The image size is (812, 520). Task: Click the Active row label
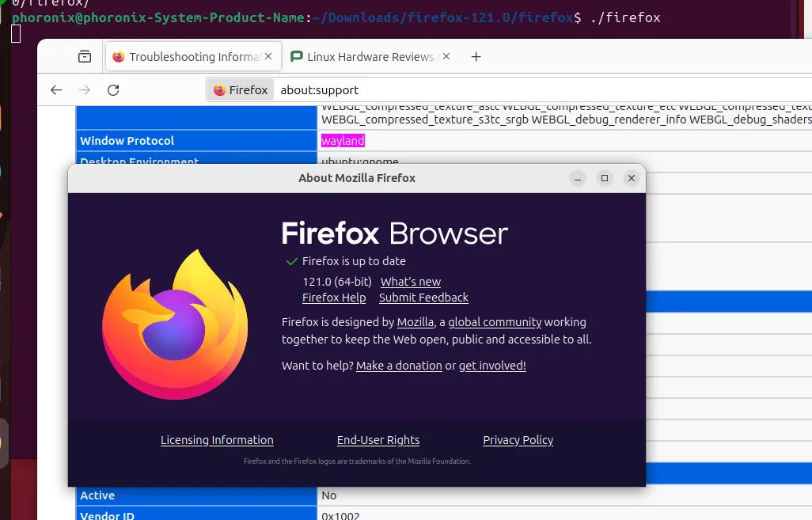(97, 495)
